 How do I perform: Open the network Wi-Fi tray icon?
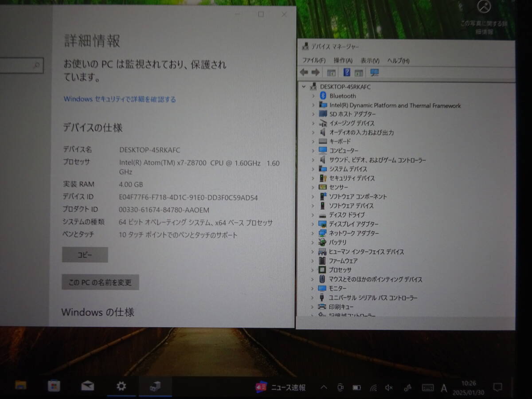(373, 388)
